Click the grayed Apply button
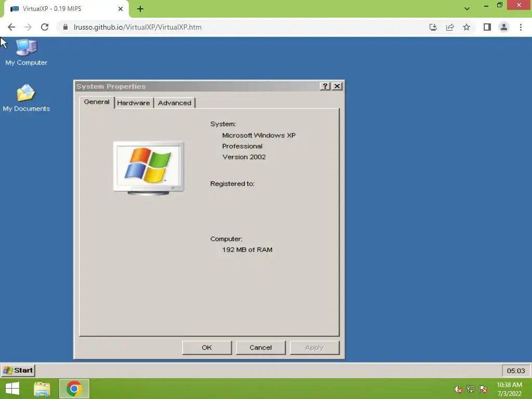532x399 pixels. pos(314,348)
